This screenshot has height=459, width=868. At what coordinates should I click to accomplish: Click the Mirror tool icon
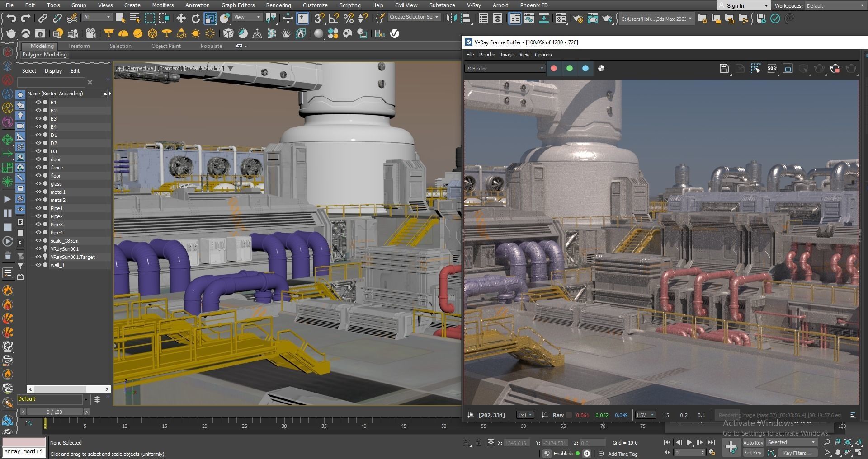pyautogui.click(x=451, y=19)
